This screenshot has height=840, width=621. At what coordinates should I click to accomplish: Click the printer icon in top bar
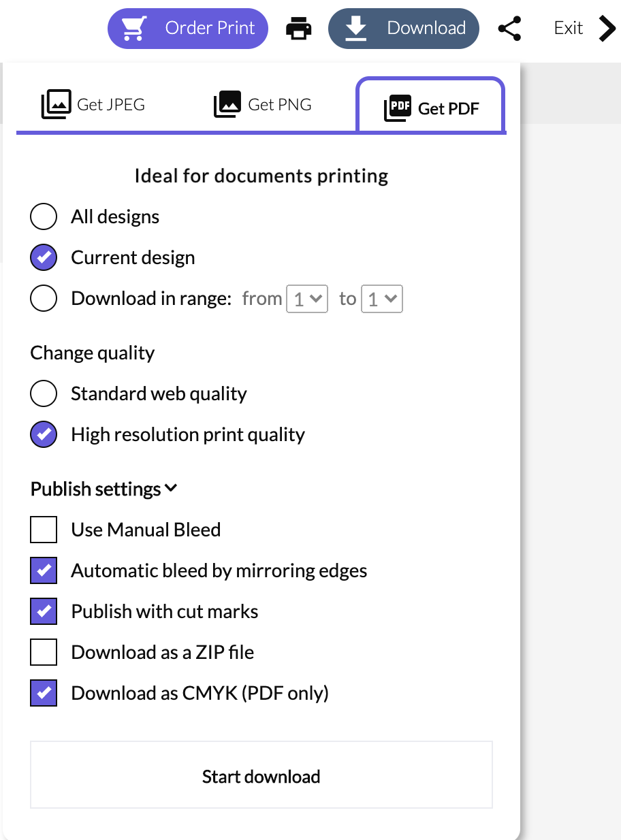(x=298, y=29)
